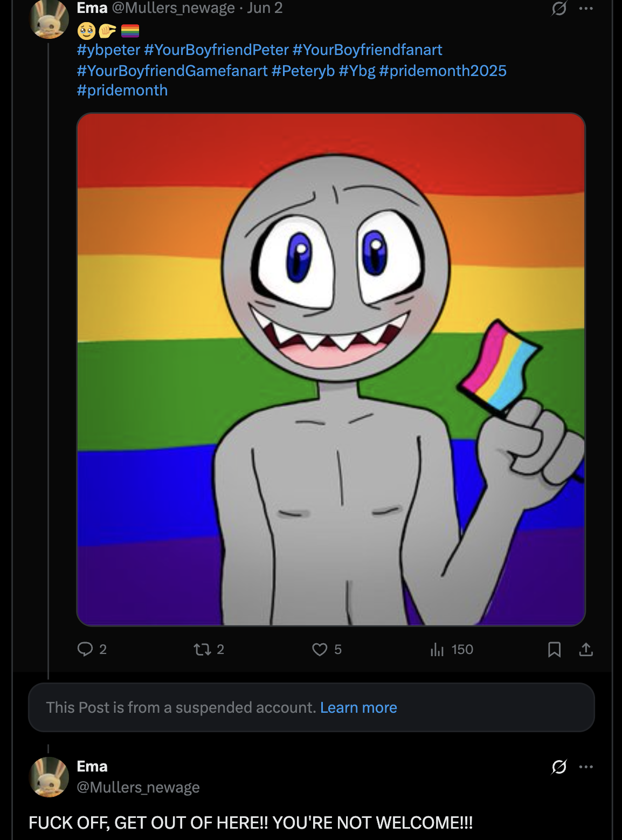Click Learn more about suspended account
Screen dimensions: 622x840
358,707
